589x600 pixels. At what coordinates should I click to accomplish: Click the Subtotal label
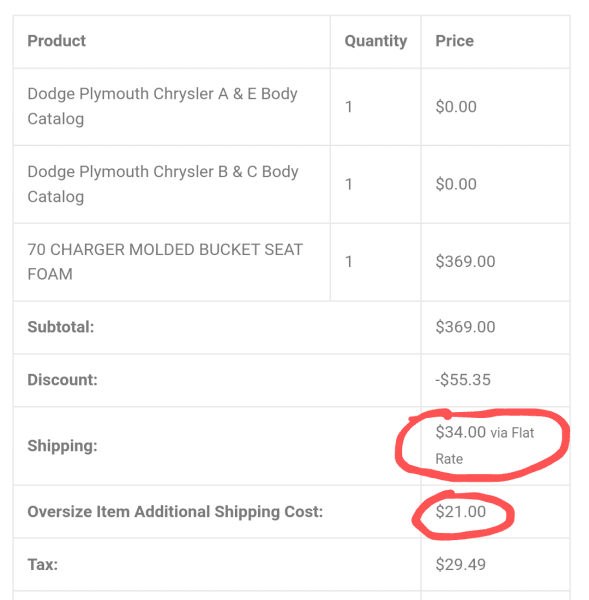(x=60, y=327)
